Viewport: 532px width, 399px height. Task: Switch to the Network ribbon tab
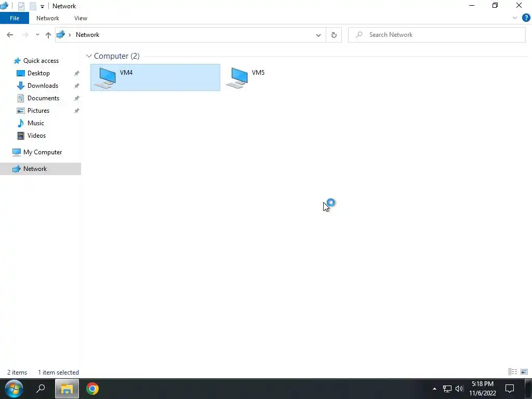pyautogui.click(x=47, y=18)
